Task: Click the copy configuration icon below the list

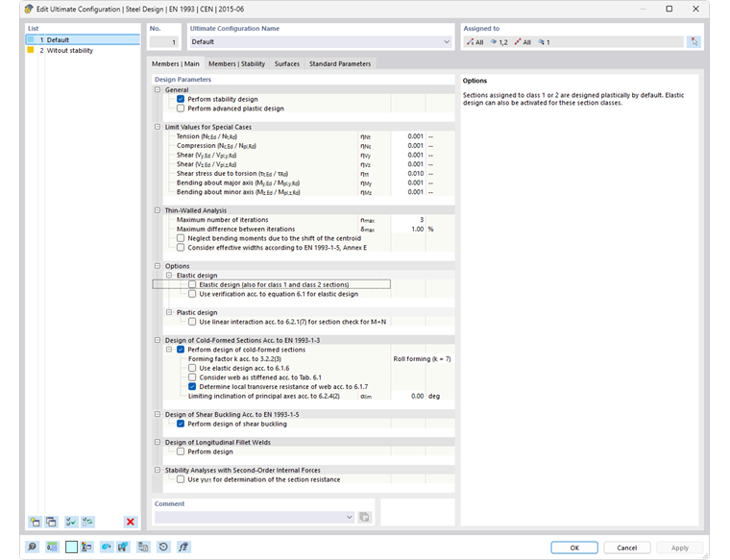Action: click(51, 522)
